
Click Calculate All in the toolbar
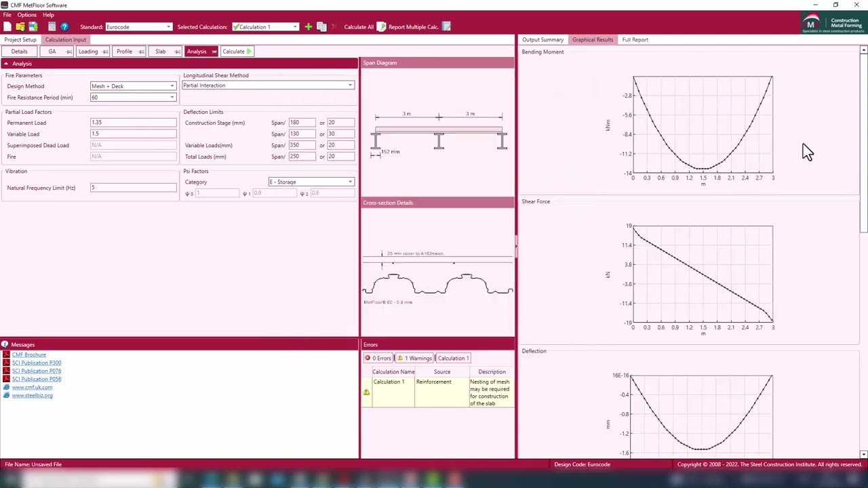pyautogui.click(x=359, y=27)
